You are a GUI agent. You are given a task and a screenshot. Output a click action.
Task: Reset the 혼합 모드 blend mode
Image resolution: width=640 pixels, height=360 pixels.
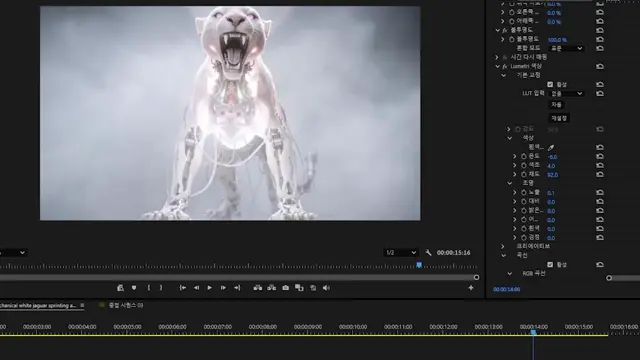tap(600, 48)
